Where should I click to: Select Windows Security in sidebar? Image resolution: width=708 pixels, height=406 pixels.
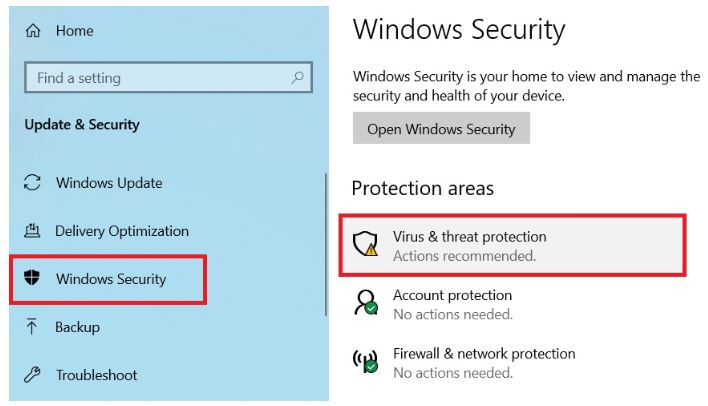pos(110,279)
